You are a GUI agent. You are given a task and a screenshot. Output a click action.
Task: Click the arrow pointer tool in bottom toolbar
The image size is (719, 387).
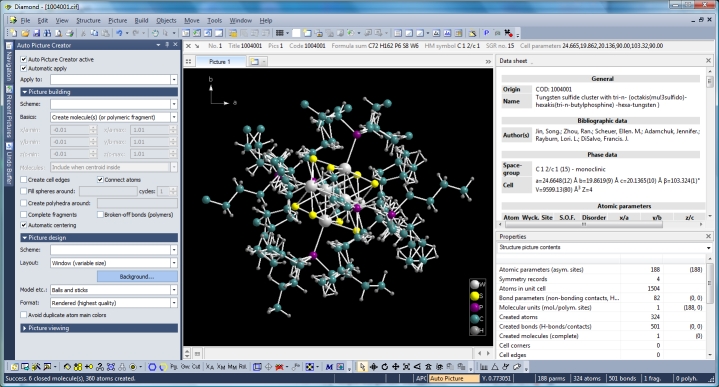click(362, 367)
